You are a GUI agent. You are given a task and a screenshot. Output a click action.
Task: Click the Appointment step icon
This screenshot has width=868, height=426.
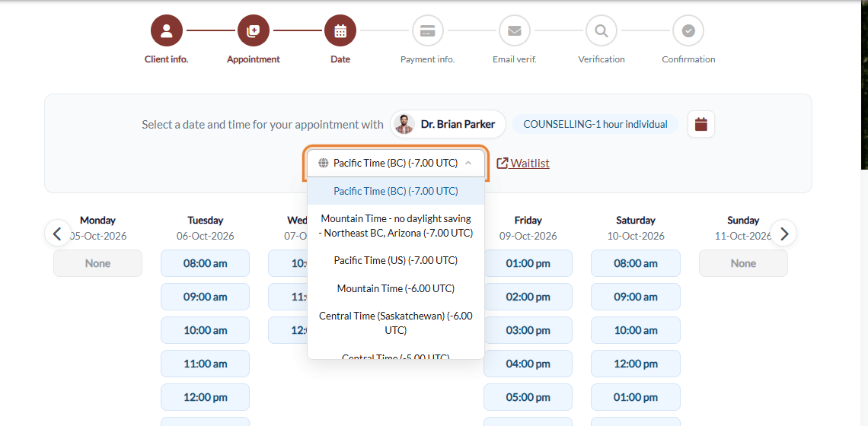click(x=254, y=30)
